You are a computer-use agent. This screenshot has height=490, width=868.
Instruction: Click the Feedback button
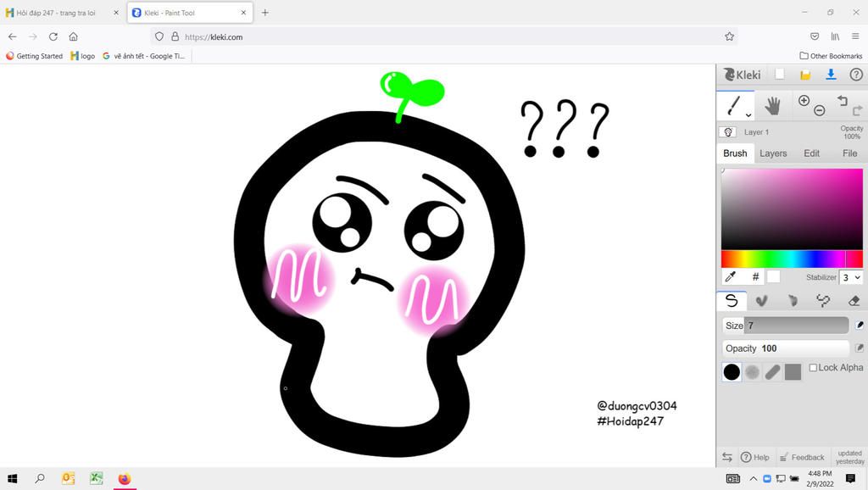[802, 457]
